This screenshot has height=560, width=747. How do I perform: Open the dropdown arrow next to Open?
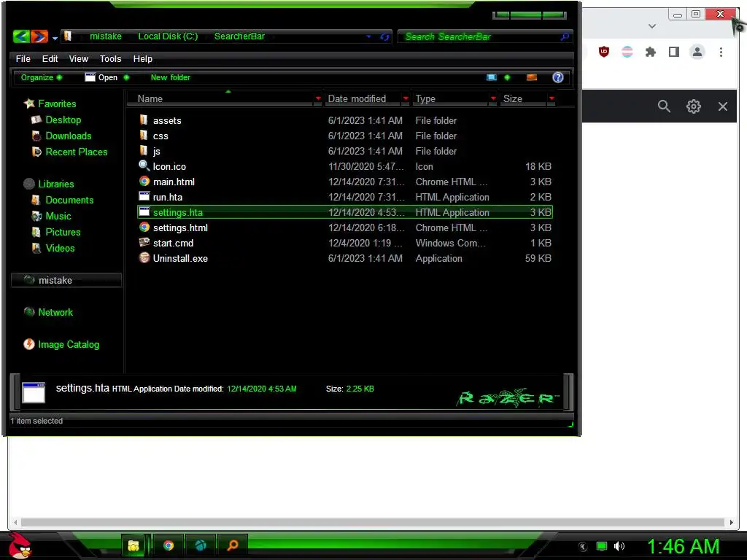click(126, 77)
